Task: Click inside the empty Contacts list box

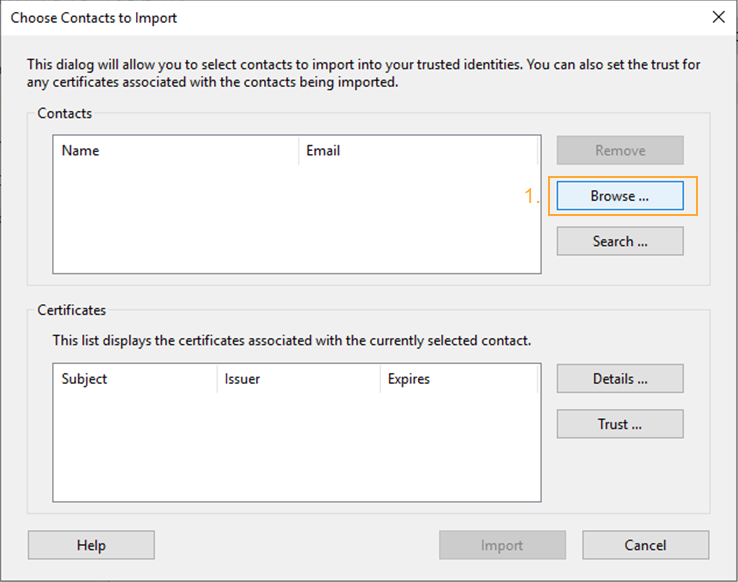Action: click(297, 219)
